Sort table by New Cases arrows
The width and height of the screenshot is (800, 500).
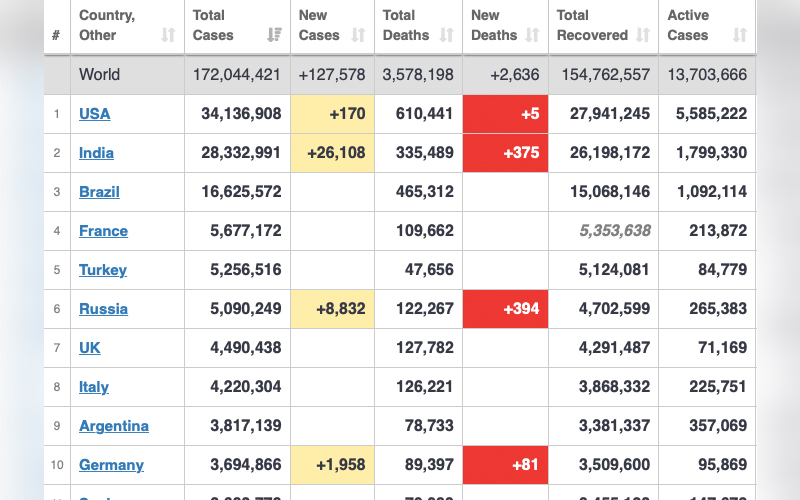coord(358,35)
